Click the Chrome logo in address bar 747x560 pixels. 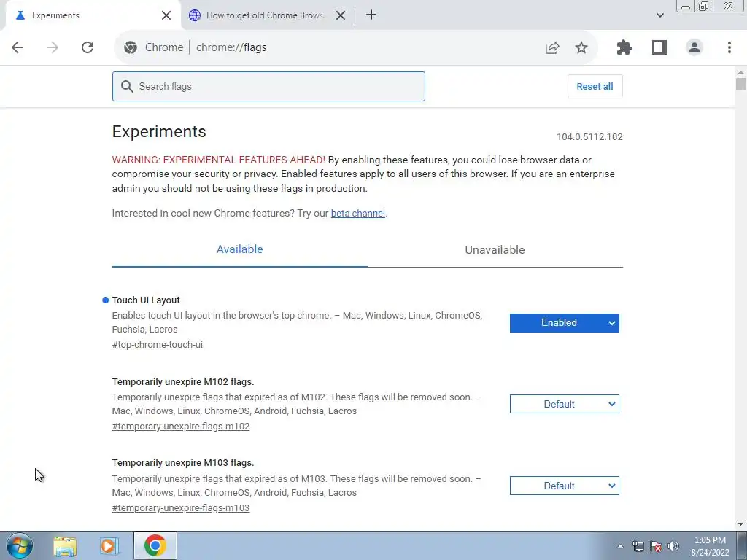[131, 47]
